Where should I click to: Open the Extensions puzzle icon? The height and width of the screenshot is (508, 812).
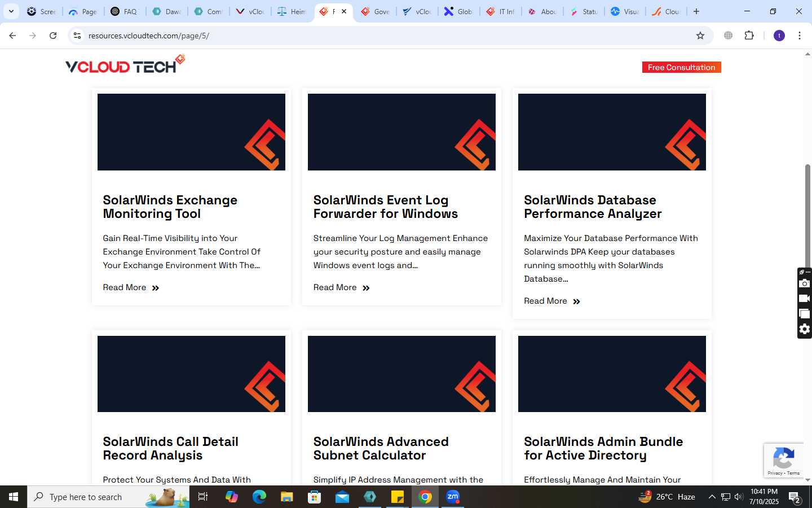click(749, 36)
